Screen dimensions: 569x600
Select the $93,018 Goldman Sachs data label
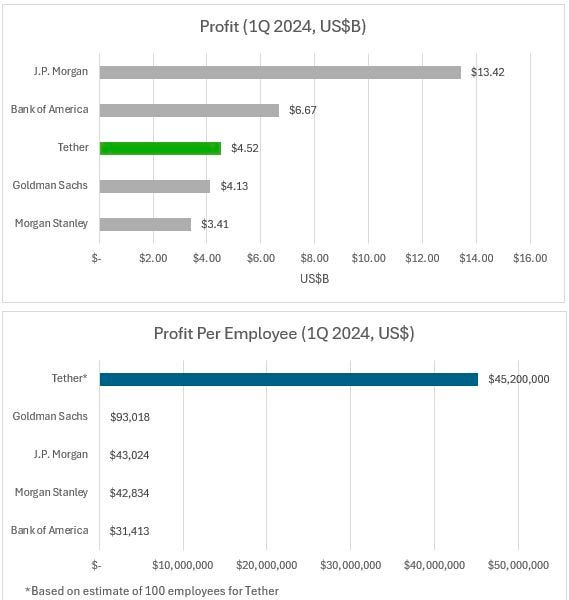click(130, 417)
